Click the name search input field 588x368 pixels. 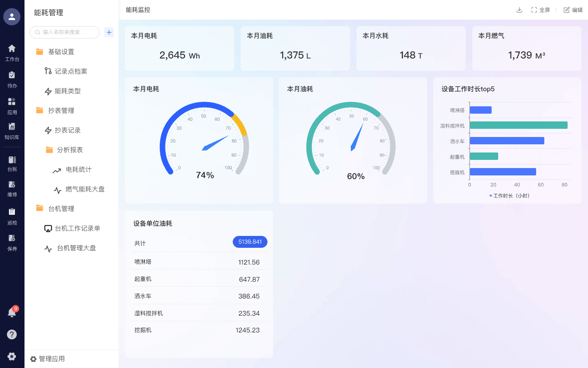pyautogui.click(x=65, y=32)
